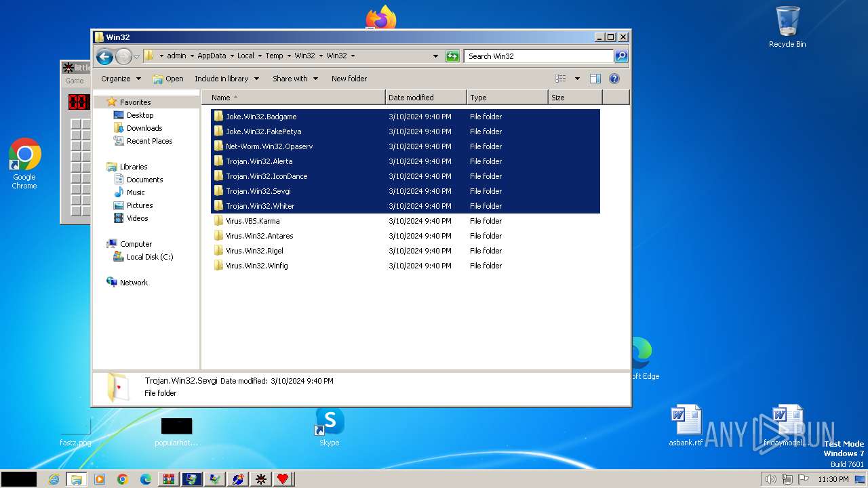Switch to the red heart taskbar app
The image size is (868, 488).
pos(283,479)
